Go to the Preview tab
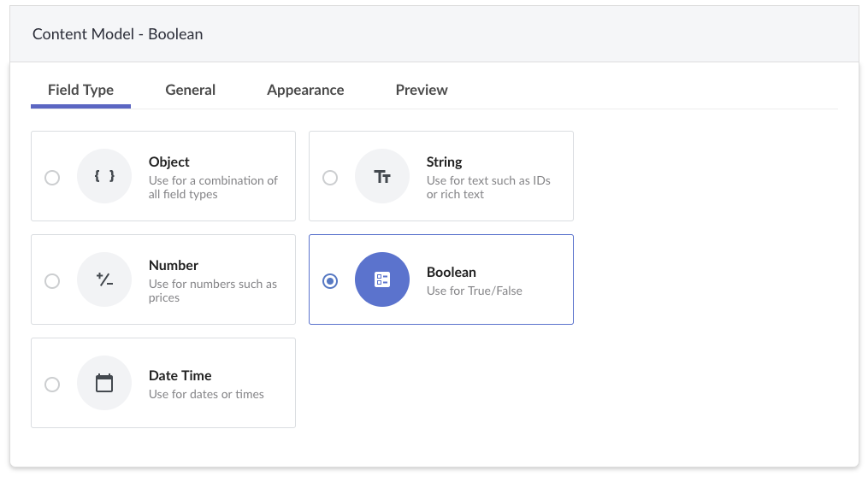This screenshot has height=482, width=868. click(422, 90)
